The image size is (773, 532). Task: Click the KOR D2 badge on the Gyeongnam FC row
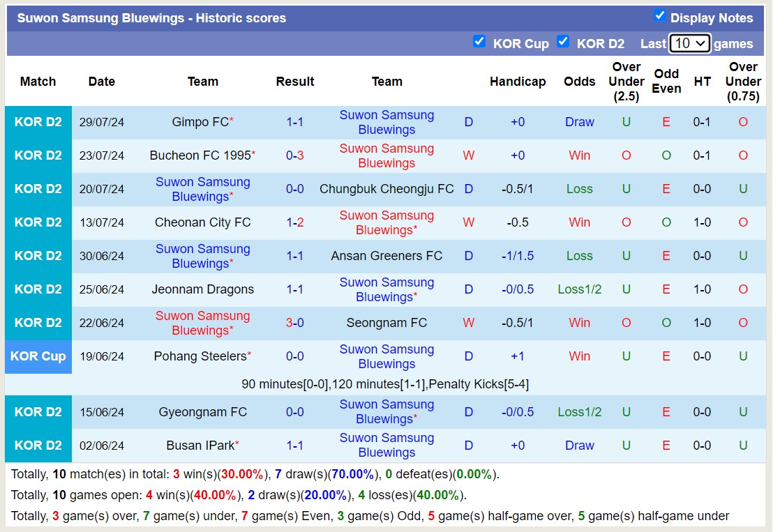[x=38, y=412]
